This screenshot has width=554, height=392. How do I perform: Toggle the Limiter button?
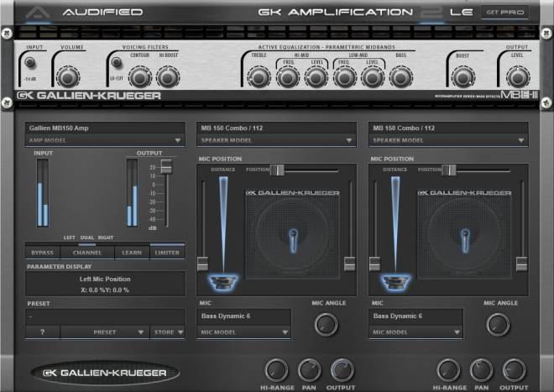[167, 252]
